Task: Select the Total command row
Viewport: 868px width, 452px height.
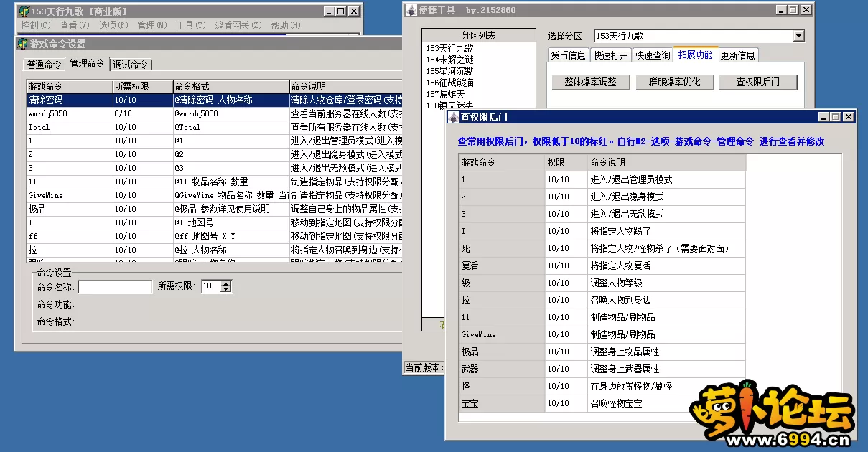Action: (214, 127)
